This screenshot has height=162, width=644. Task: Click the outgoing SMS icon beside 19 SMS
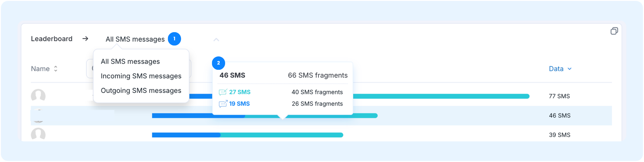pyautogui.click(x=223, y=104)
